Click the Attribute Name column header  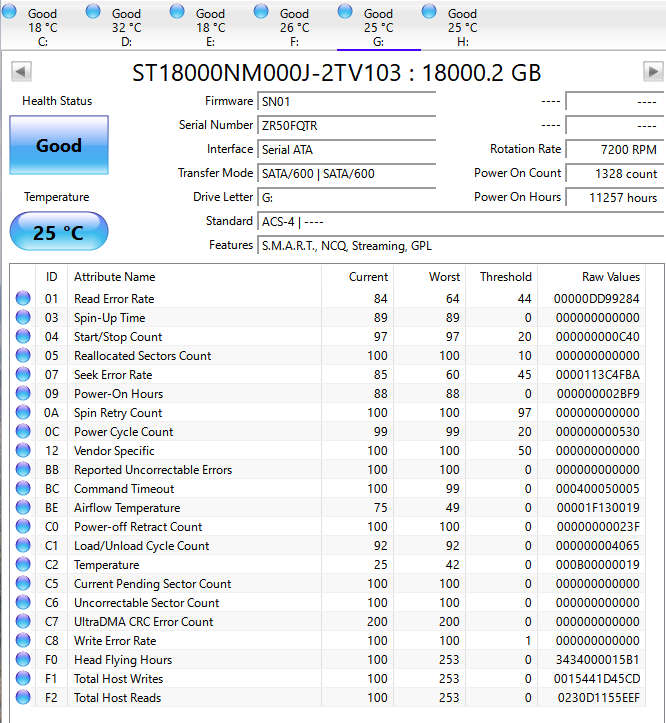(194, 277)
